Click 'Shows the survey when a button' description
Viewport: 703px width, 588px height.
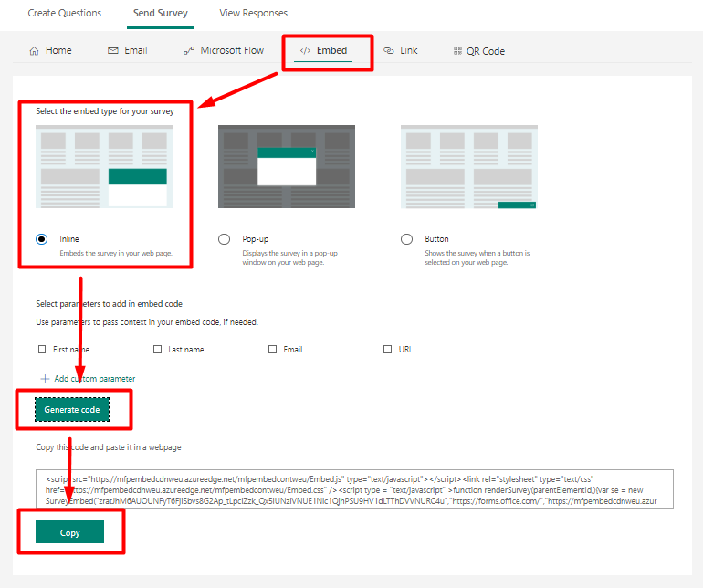click(x=477, y=257)
